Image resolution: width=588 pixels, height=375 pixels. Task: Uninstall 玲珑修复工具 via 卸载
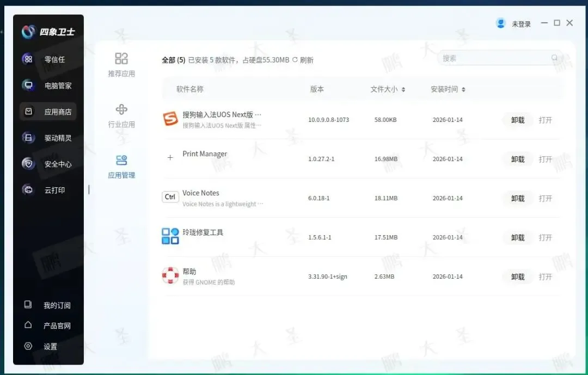coord(518,238)
